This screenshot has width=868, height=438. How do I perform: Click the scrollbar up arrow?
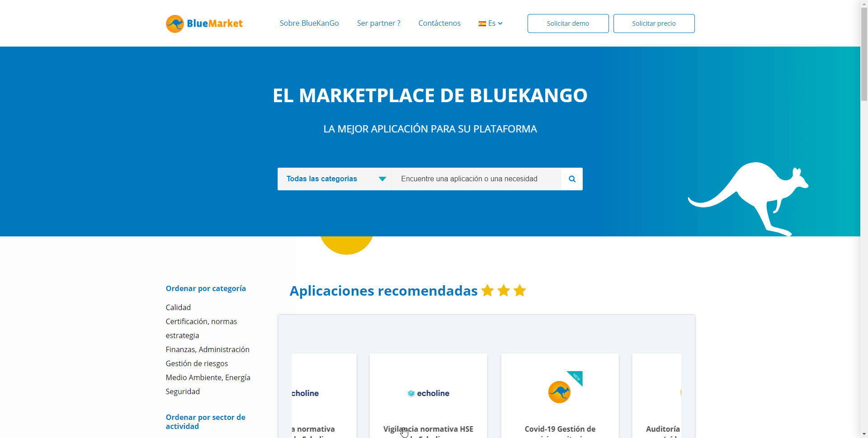click(864, 4)
